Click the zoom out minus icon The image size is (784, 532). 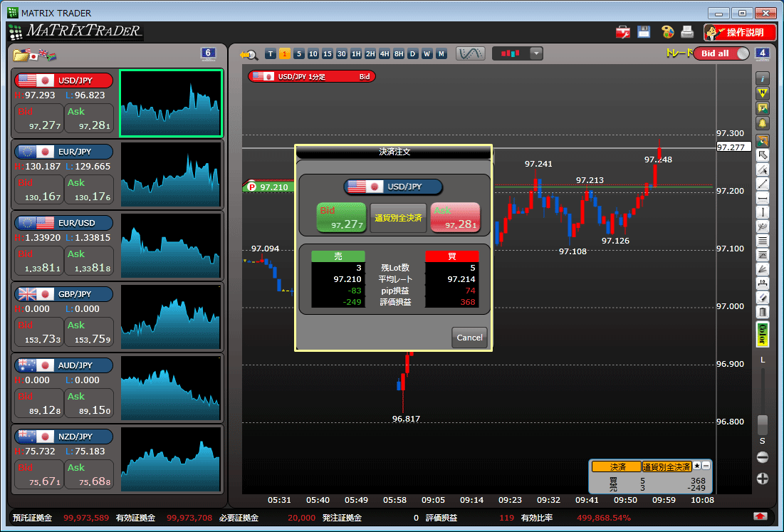[763, 457]
